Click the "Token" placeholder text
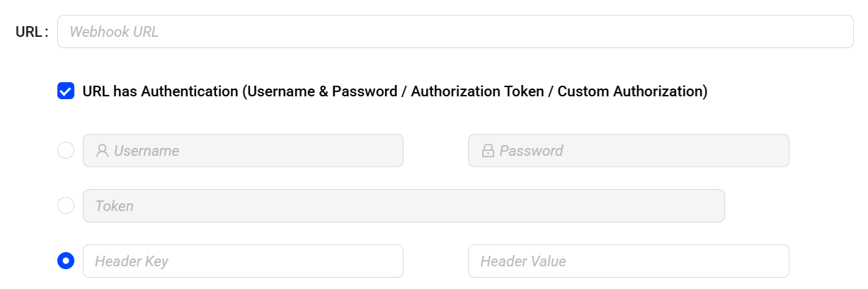Viewport: 868px width, 289px height. tap(114, 206)
